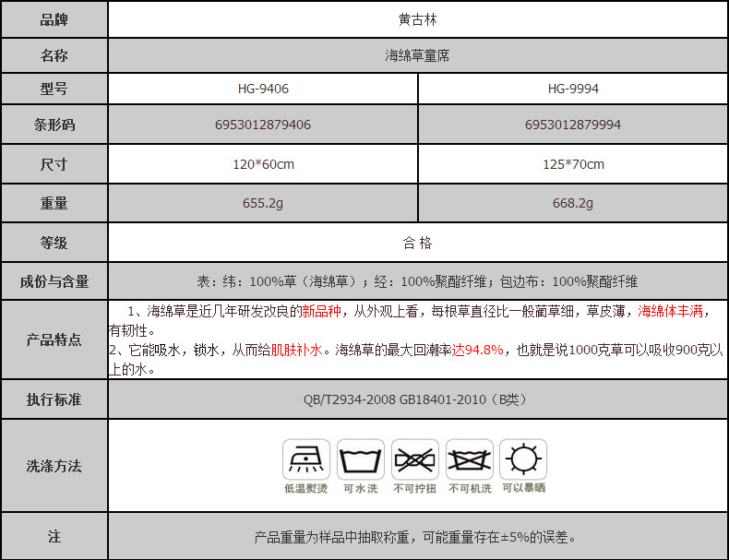Click the weight value 655.2g
The width and height of the screenshot is (729, 560).
263,203
